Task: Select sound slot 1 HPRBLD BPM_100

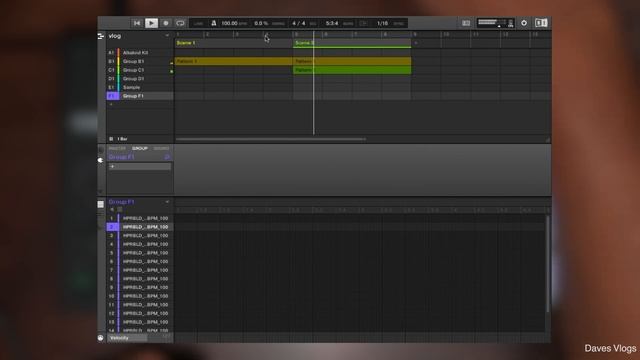Action: pyautogui.click(x=140, y=218)
